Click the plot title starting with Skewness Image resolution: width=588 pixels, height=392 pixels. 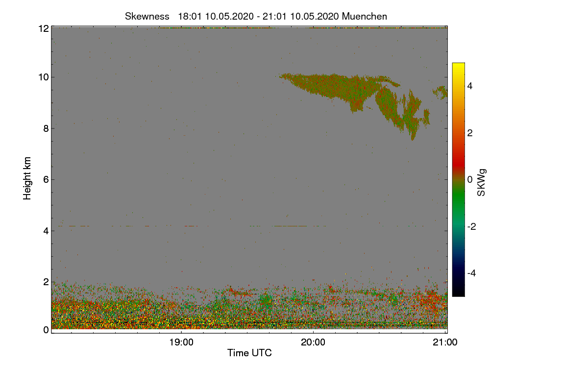tap(256, 16)
